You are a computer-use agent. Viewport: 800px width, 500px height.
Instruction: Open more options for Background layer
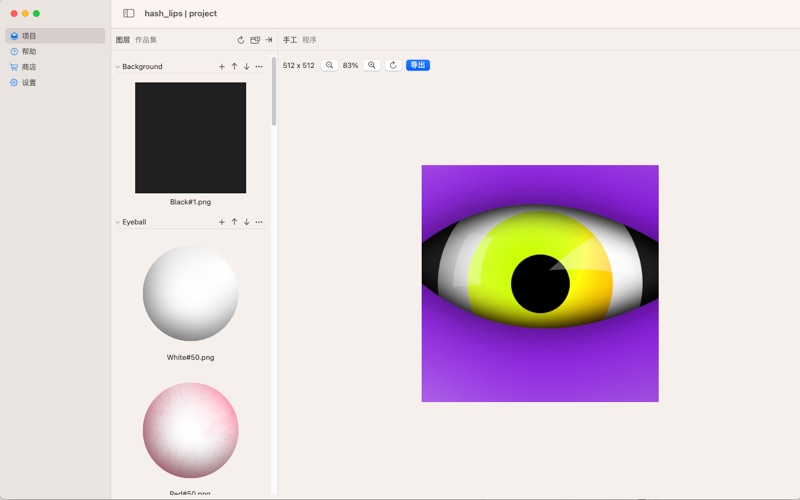pyautogui.click(x=259, y=67)
